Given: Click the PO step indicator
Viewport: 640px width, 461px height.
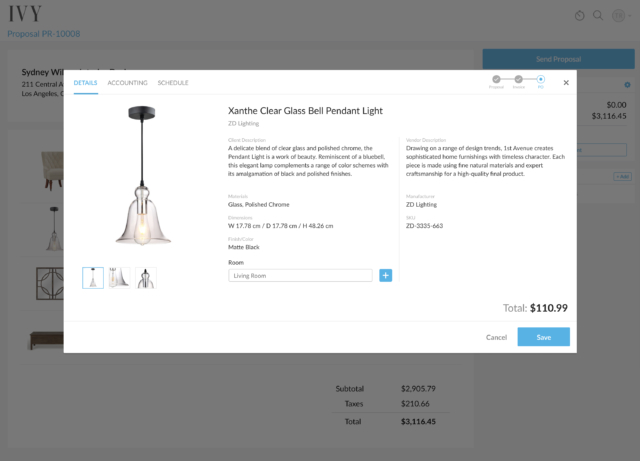Looking at the screenshot, I should [x=540, y=79].
